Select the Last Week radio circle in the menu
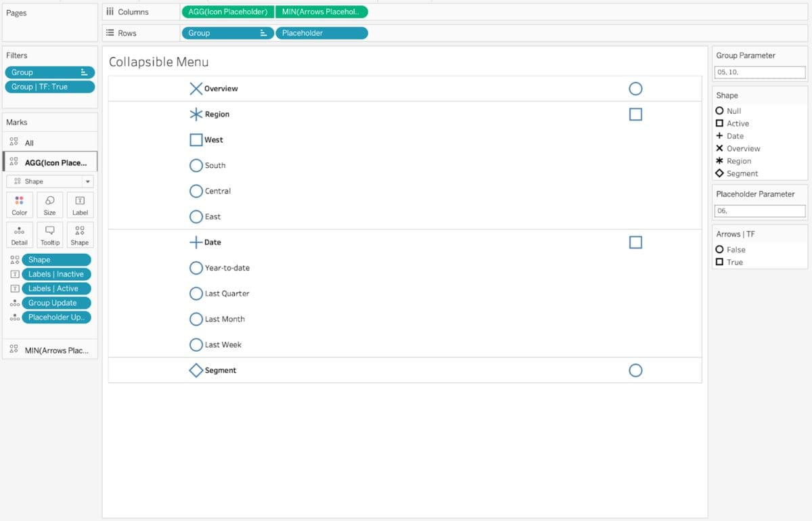Image resolution: width=812 pixels, height=521 pixels. (196, 344)
